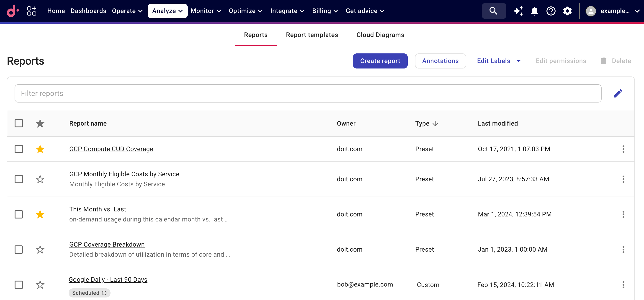
Task: Select all reports with the header checkbox
Action: (x=19, y=123)
